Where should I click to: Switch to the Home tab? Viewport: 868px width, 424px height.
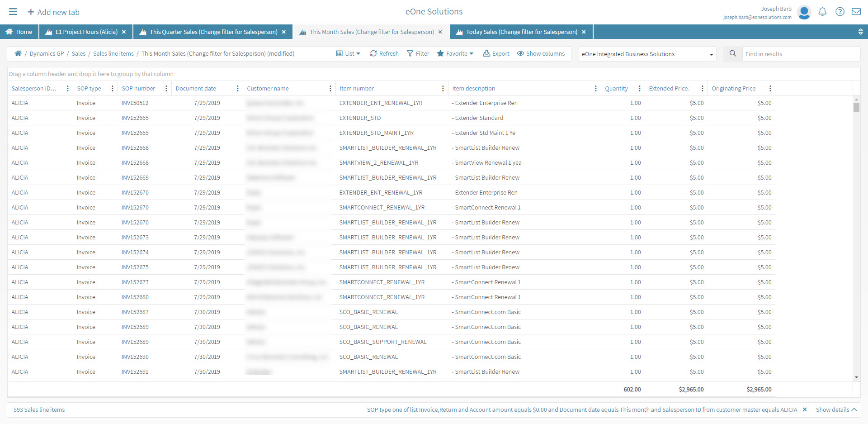[x=19, y=32]
